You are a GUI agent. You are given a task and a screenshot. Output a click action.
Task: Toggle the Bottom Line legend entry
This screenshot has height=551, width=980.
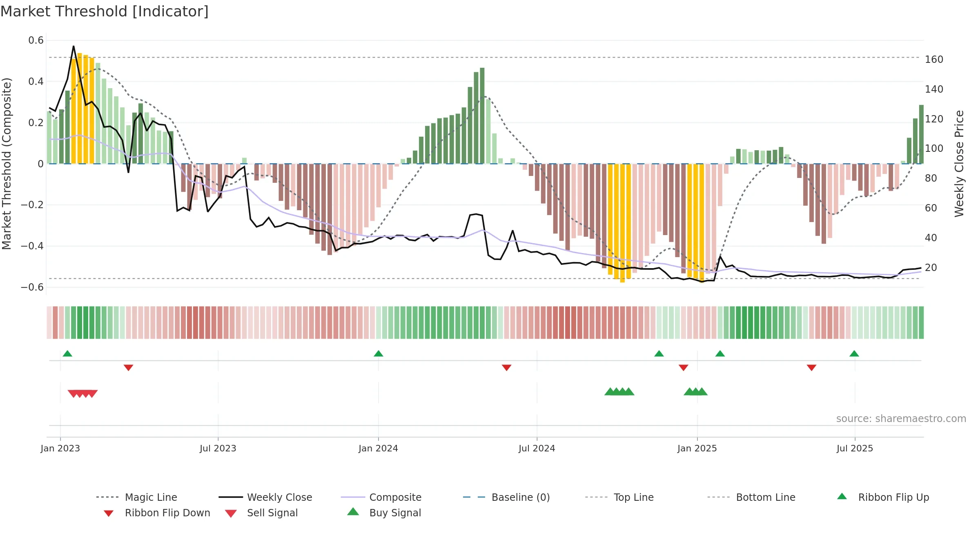[751, 497]
